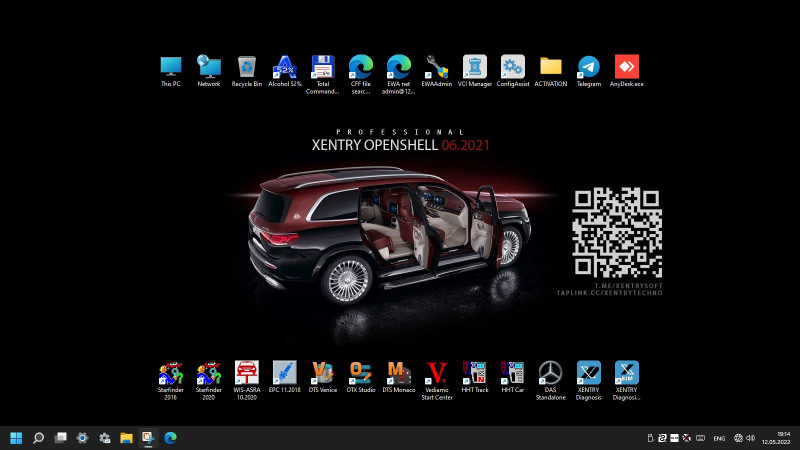Open the VCI Manager shortcut

475,68
